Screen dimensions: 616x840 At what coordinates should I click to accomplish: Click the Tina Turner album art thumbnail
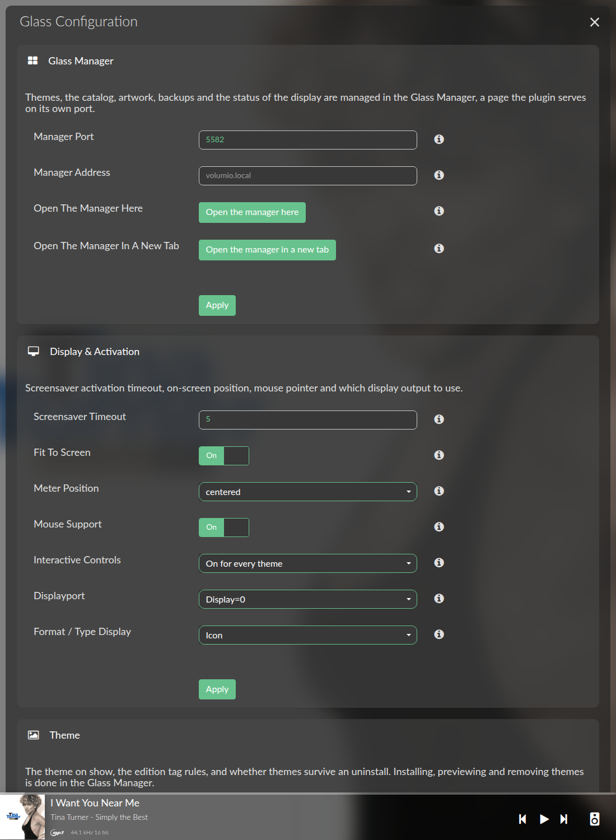[22, 816]
